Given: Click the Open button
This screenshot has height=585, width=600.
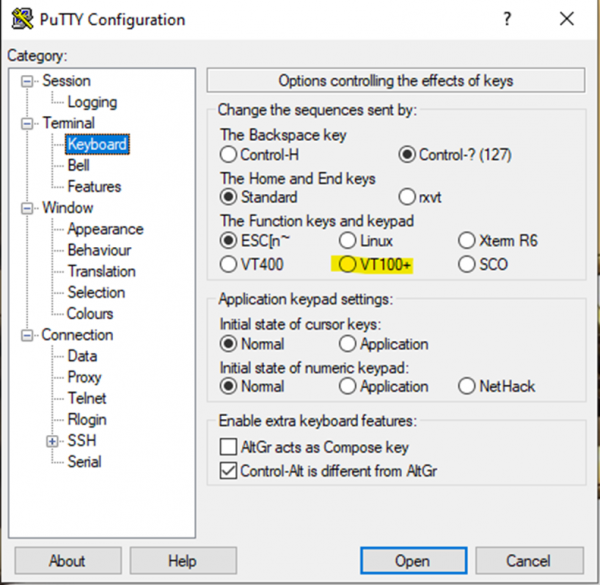Looking at the screenshot, I should click(x=412, y=560).
